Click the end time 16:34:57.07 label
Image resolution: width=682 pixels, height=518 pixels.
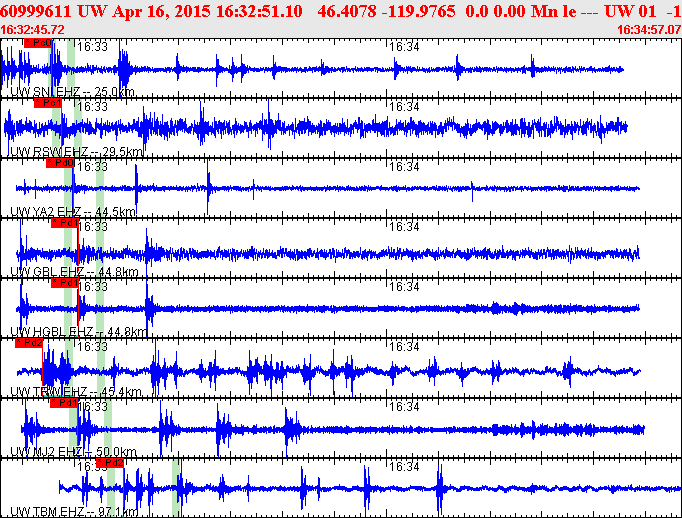(649, 30)
